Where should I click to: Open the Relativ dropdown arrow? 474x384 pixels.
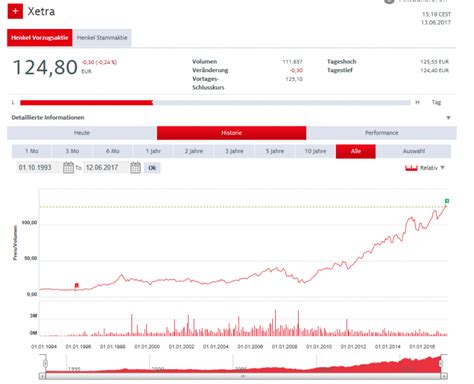coord(442,168)
